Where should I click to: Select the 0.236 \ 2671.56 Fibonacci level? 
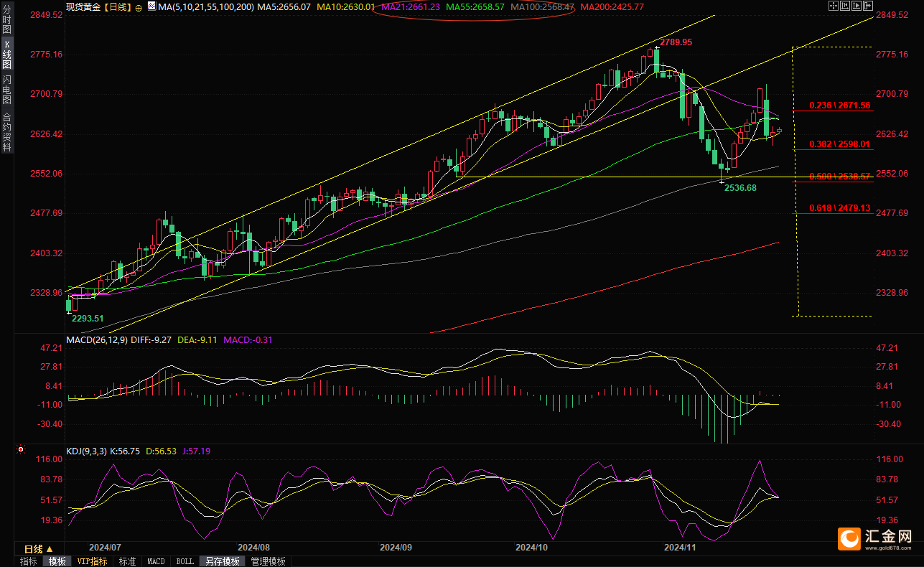pyautogui.click(x=839, y=106)
